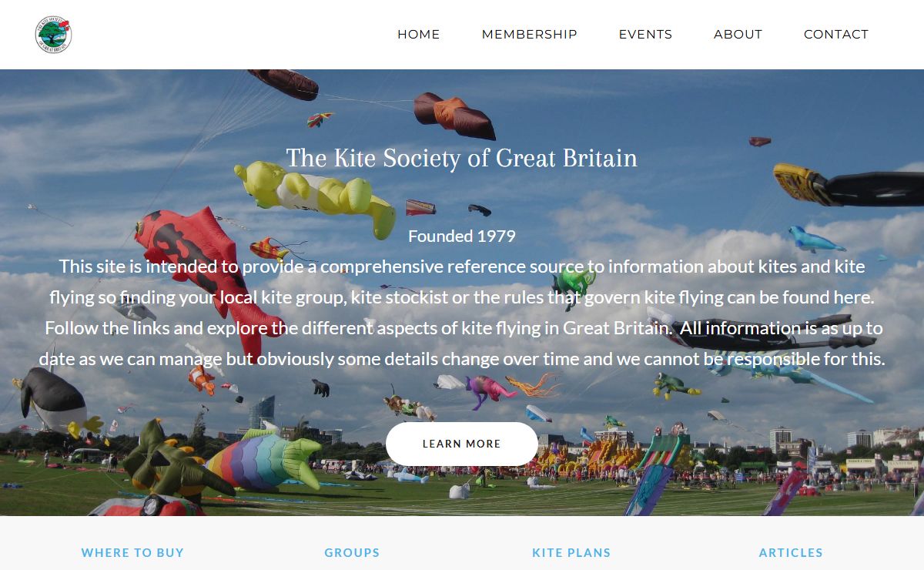Select About in the top navigation
924x570 pixels.
click(x=738, y=35)
